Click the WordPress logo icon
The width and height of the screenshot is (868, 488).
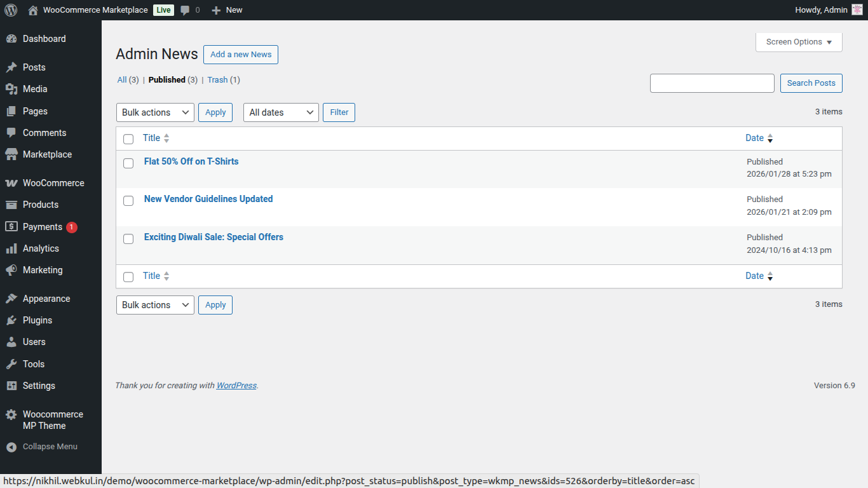pyautogui.click(x=11, y=10)
